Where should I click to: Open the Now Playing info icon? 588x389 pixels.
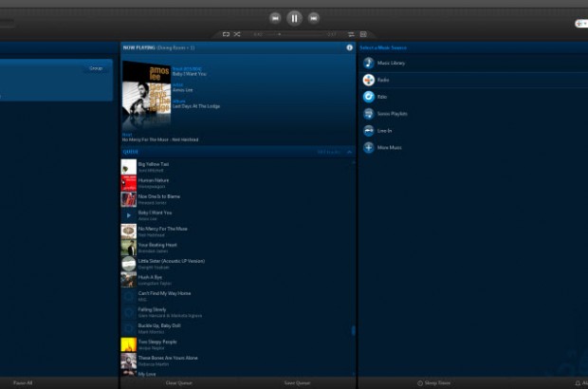click(349, 46)
